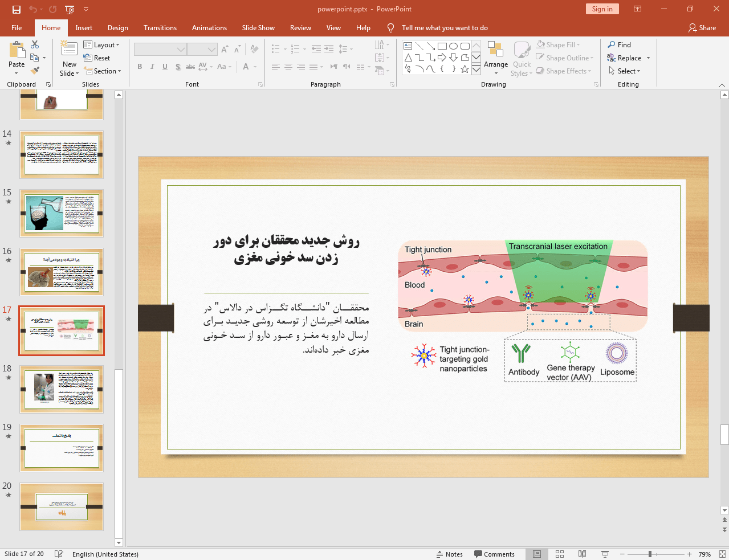
Task: Toggle Align Left paragraph button
Action: [x=276, y=67]
